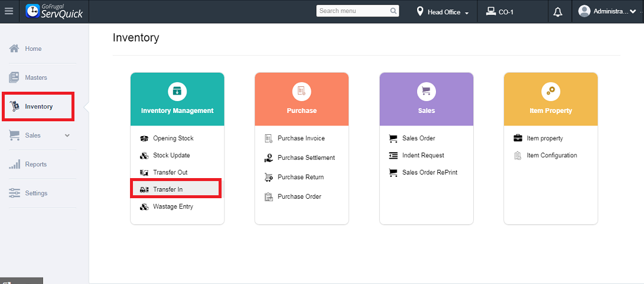
Task: Click the CO-1 counter indicator
Action: click(x=500, y=12)
